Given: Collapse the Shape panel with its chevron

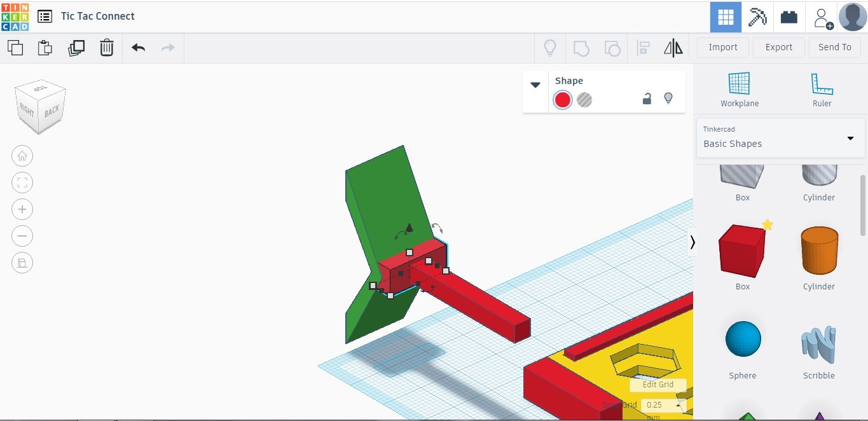Looking at the screenshot, I should pyautogui.click(x=535, y=84).
